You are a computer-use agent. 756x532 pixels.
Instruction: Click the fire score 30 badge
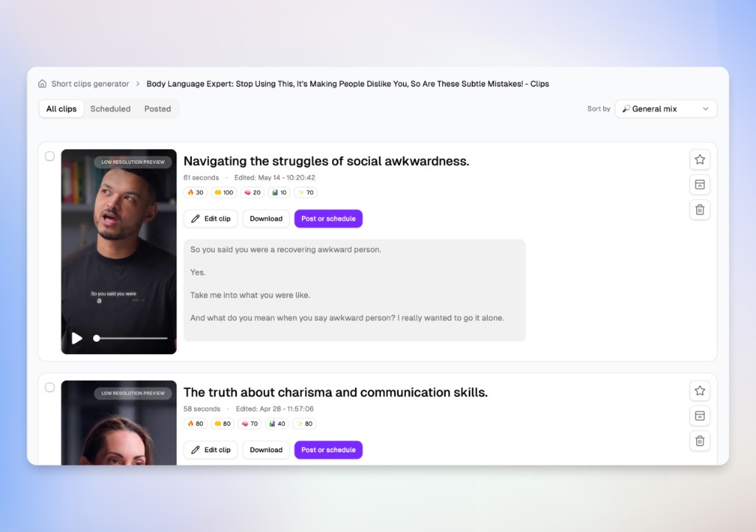click(x=195, y=193)
